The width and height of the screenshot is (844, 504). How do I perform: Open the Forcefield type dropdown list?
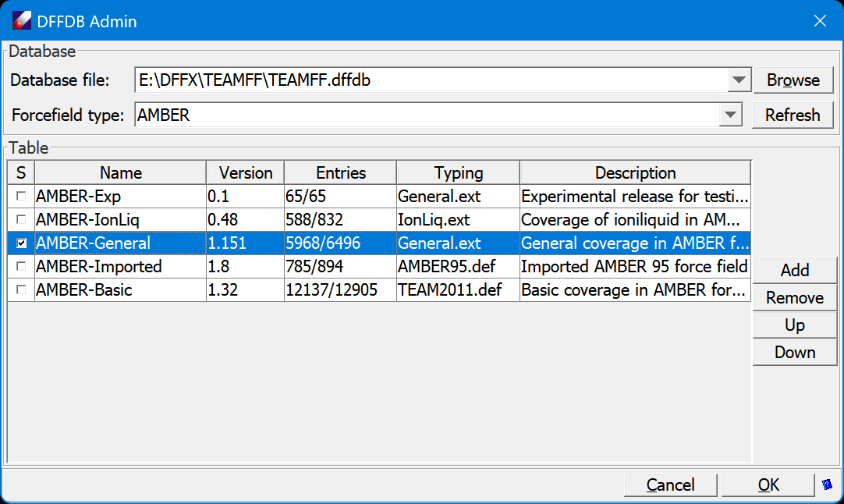point(730,115)
